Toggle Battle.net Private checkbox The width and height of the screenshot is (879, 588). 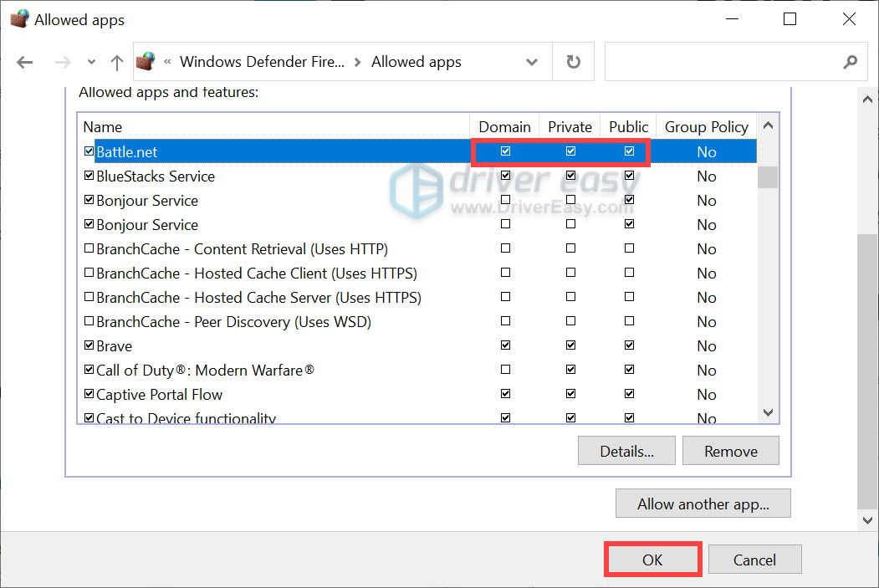coord(570,151)
